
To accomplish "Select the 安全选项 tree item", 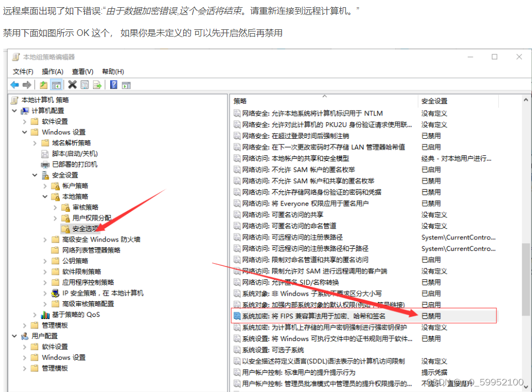I will [x=85, y=229].
